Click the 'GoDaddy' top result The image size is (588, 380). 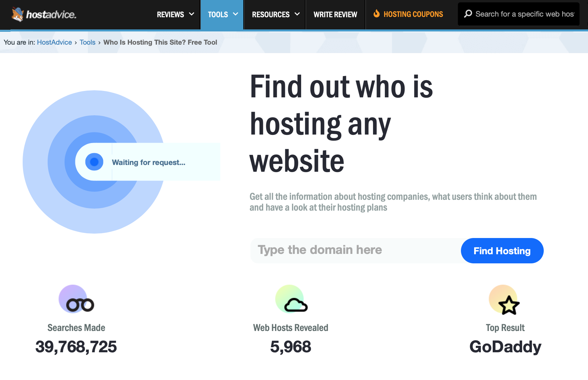(x=505, y=347)
